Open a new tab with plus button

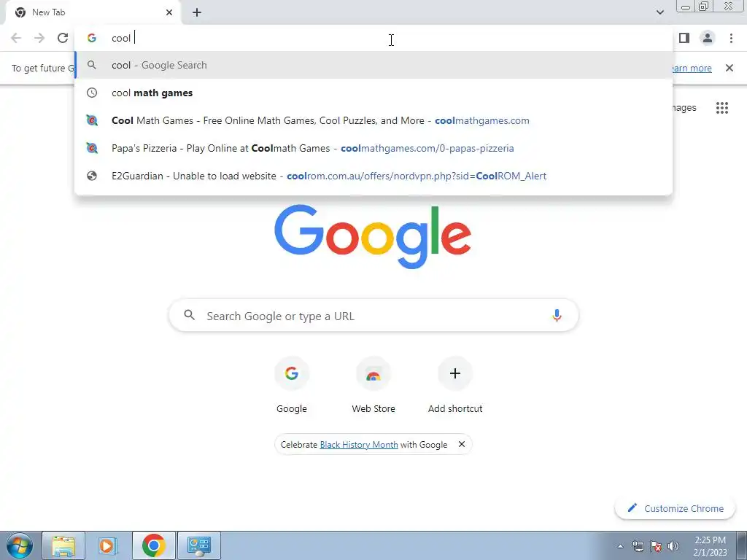click(197, 12)
